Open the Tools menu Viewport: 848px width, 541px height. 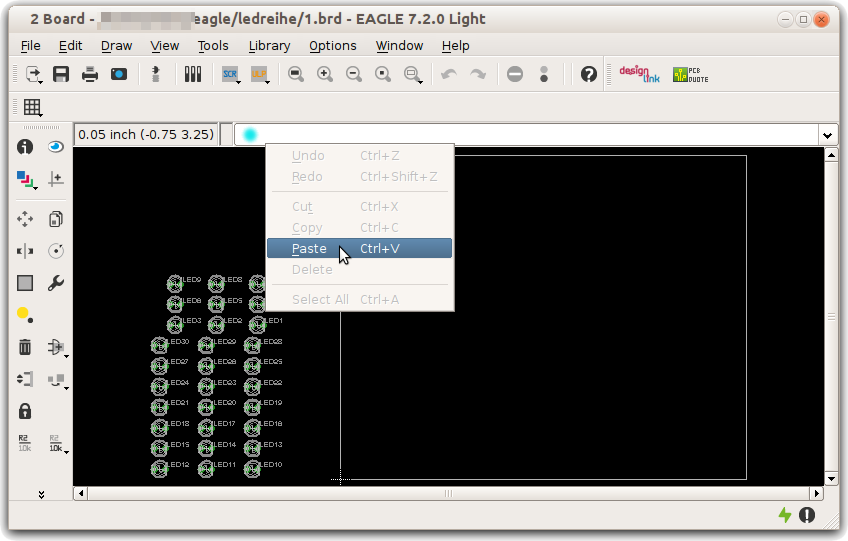point(213,46)
